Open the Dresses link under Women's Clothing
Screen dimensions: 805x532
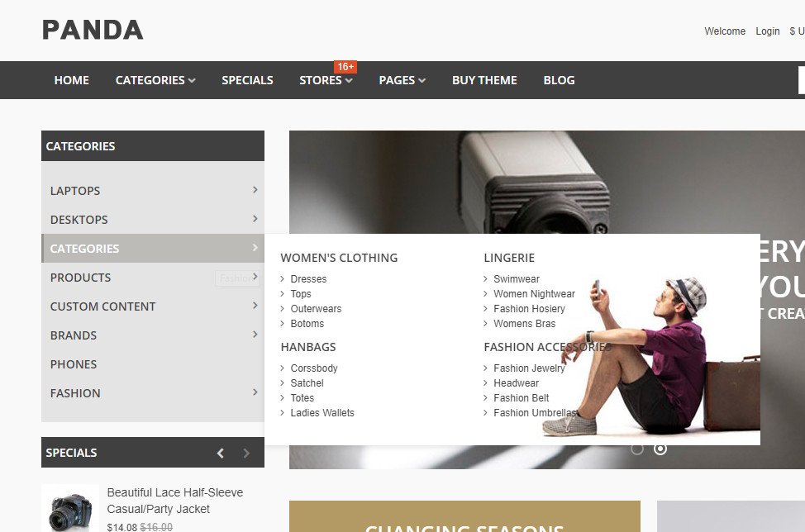coord(308,279)
